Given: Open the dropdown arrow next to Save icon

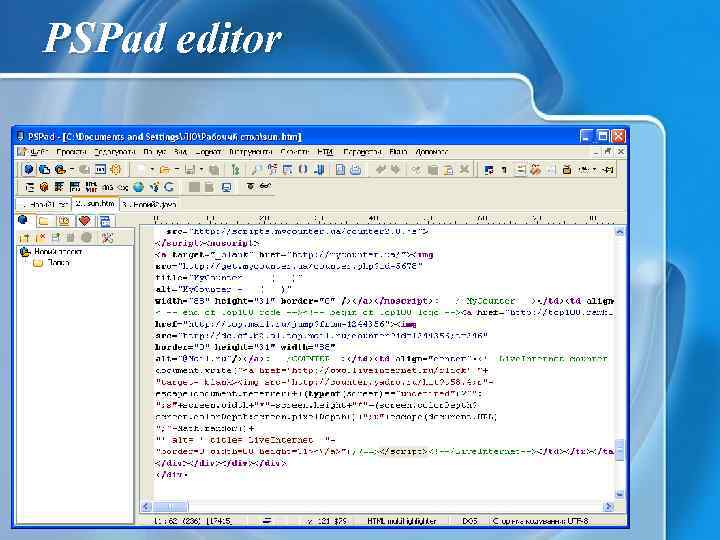Looking at the screenshot, I should pyautogui.click(x=202, y=169).
